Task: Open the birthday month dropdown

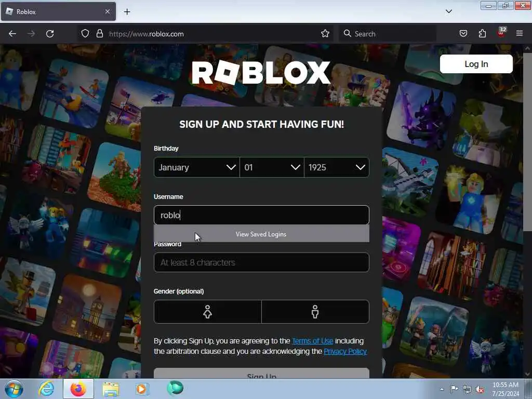Action: [197, 167]
